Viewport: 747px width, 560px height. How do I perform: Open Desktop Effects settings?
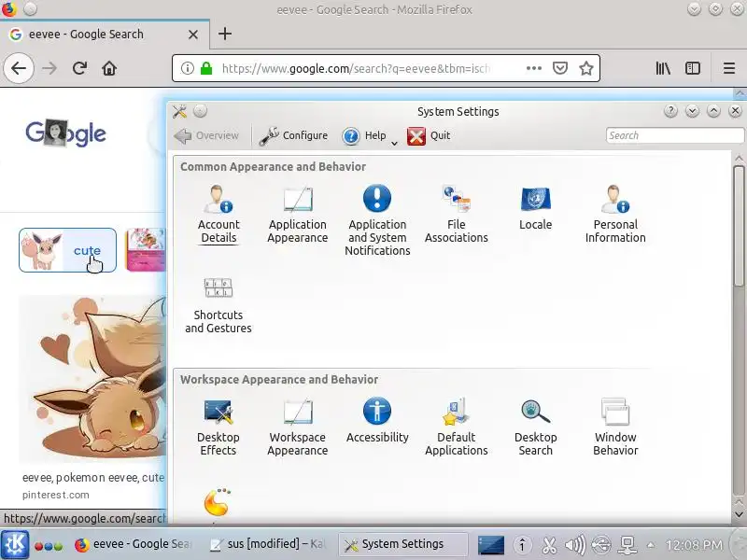click(218, 427)
